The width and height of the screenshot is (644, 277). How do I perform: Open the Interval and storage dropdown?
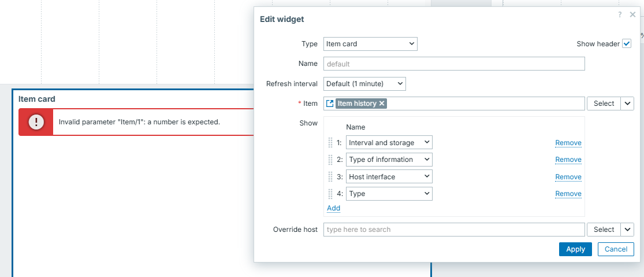(x=389, y=143)
